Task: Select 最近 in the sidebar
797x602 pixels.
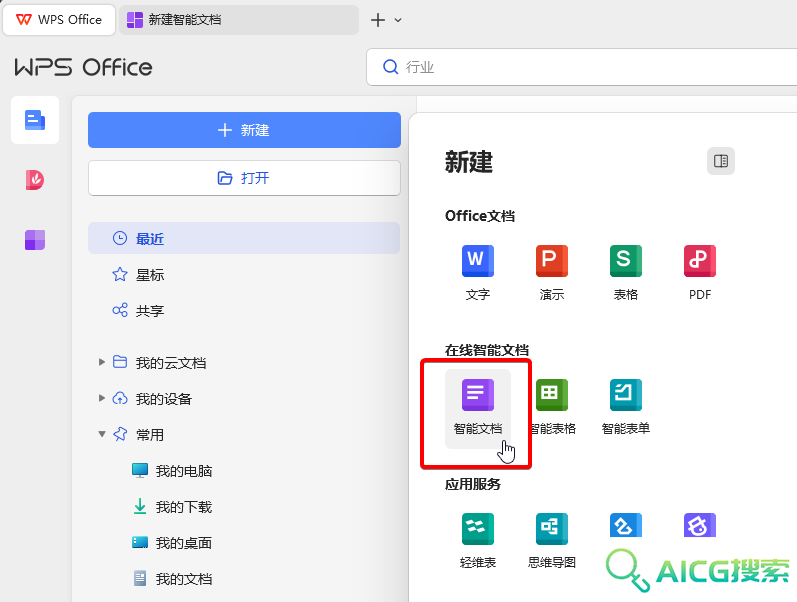Action: pyautogui.click(x=244, y=238)
